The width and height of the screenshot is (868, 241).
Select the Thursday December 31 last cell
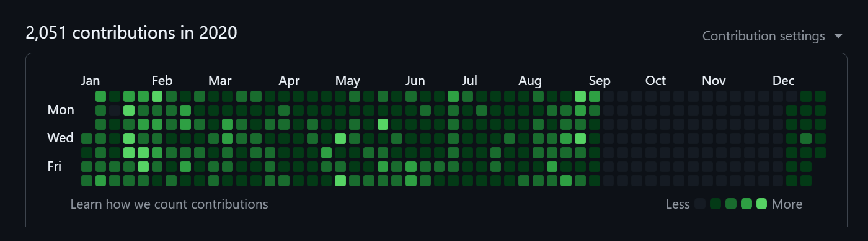[x=820, y=152]
